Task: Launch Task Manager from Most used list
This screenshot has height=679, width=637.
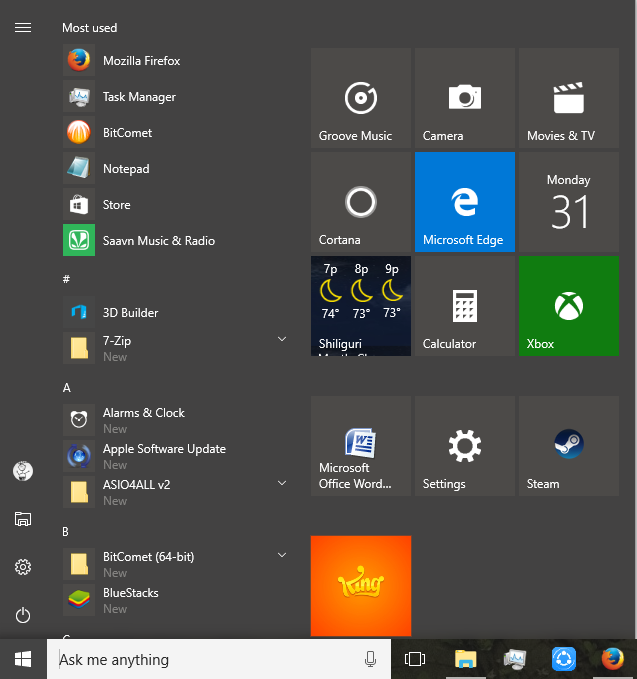Action: click(x=175, y=97)
